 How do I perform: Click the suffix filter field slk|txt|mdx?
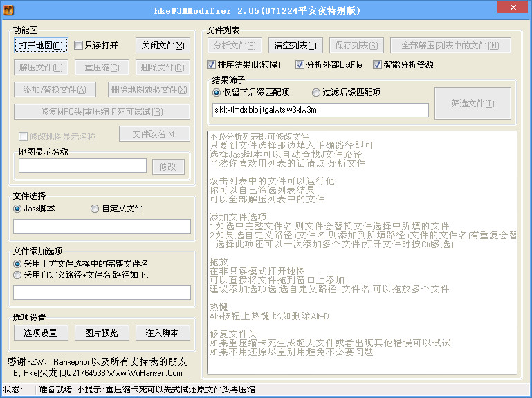[320, 110]
